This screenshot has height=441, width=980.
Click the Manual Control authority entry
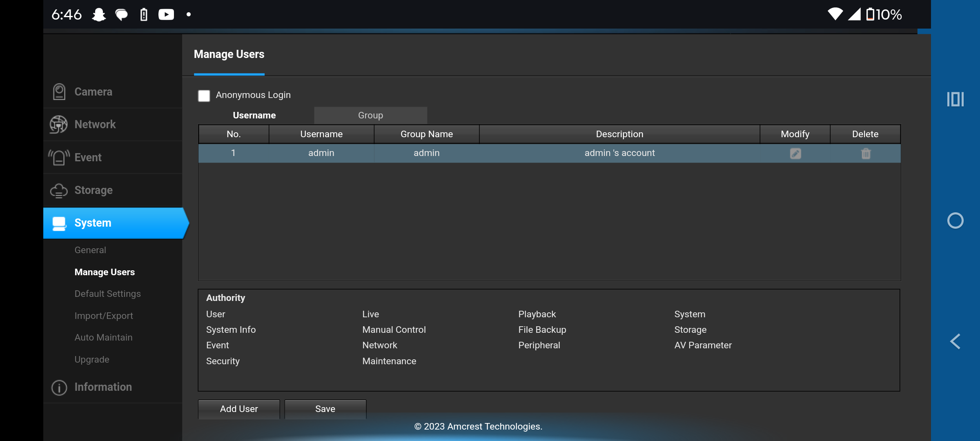pyautogui.click(x=394, y=330)
